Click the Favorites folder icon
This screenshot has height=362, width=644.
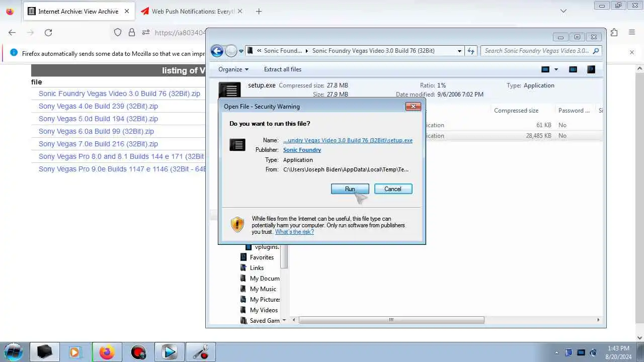tap(244, 257)
